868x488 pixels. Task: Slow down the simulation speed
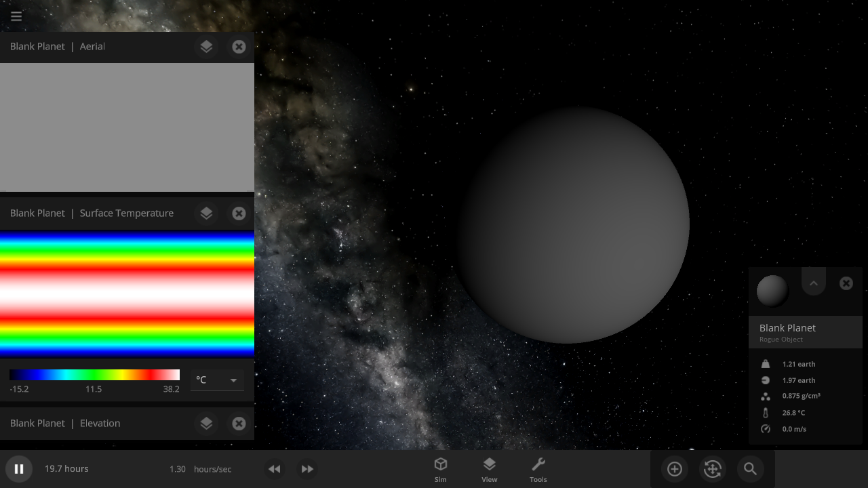(274, 469)
